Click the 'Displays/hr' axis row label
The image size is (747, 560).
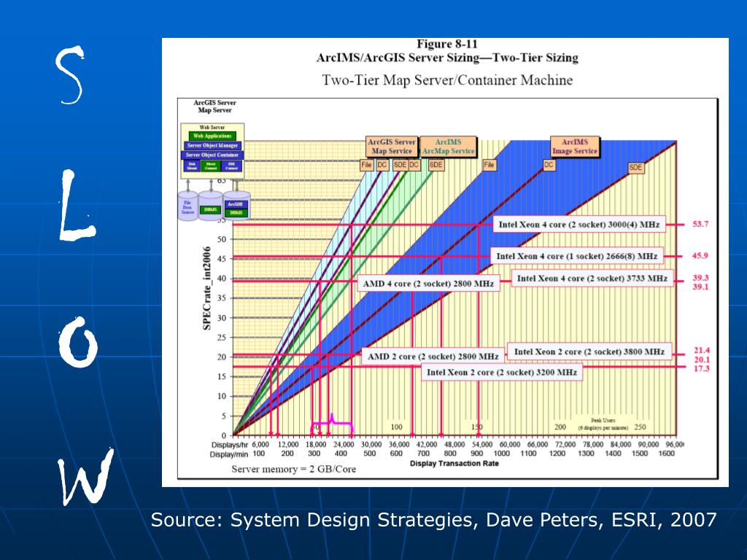[x=231, y=445]
